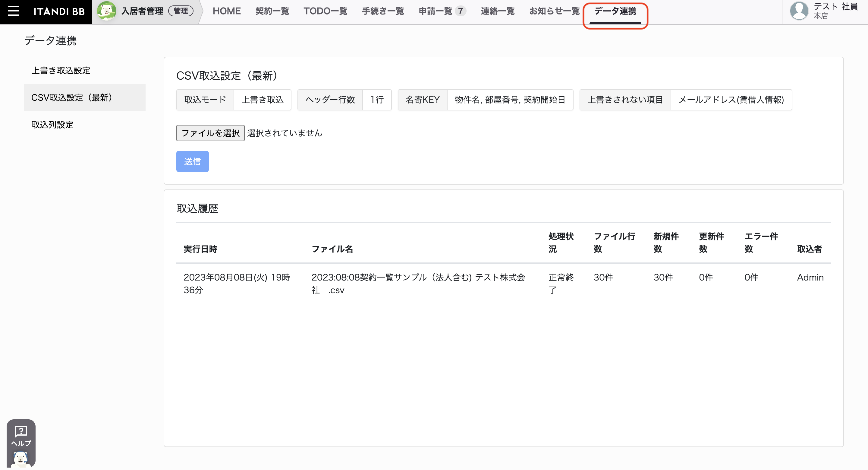Click the ヘッダー行数 label

click(x=330, y=100)
